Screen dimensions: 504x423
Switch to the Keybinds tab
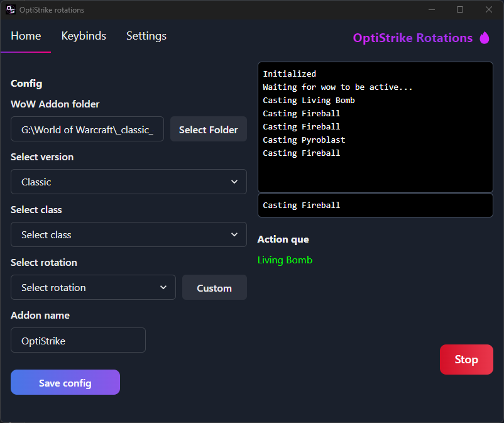[84, 36]
